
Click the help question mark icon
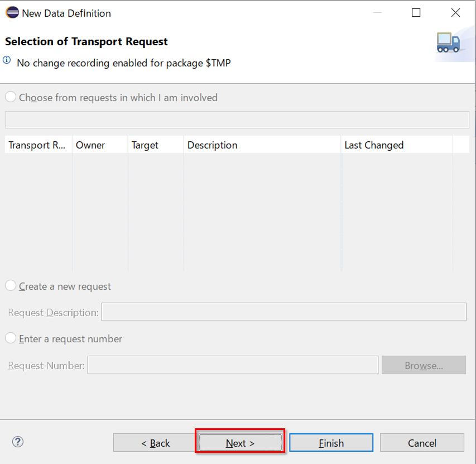[x=17, y=442]
